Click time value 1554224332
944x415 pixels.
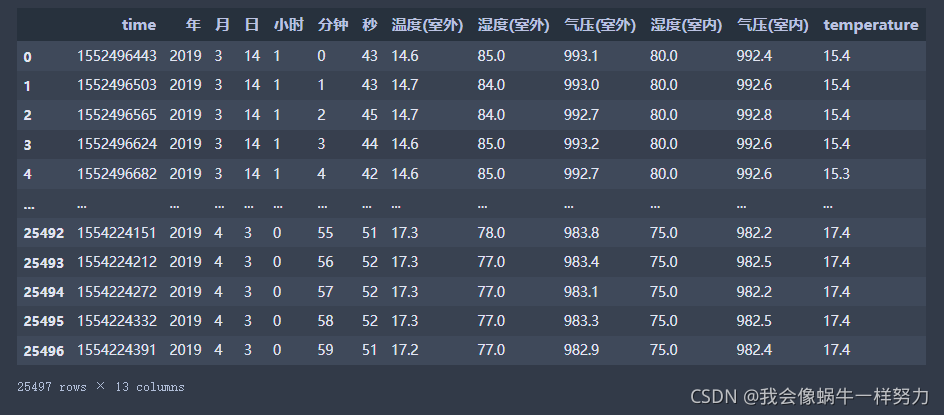click(117, 321)
